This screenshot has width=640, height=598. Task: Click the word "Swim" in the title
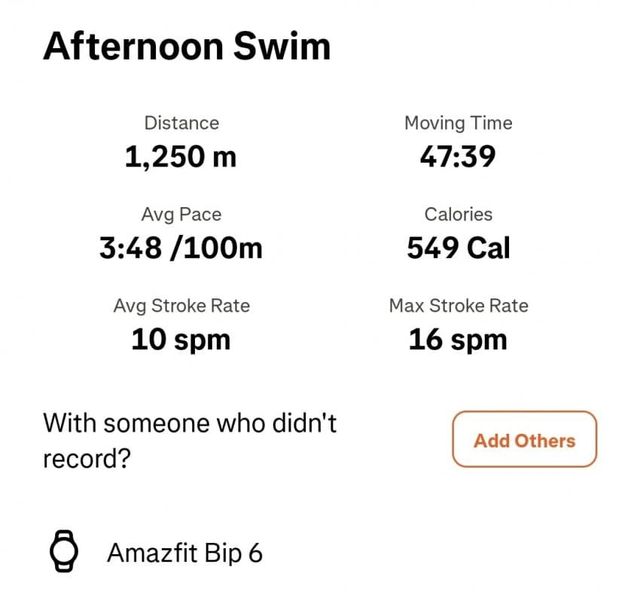point(282,47)
